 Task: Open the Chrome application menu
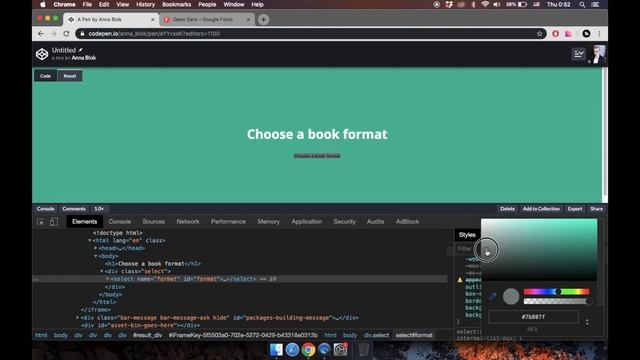click(64, 4)
